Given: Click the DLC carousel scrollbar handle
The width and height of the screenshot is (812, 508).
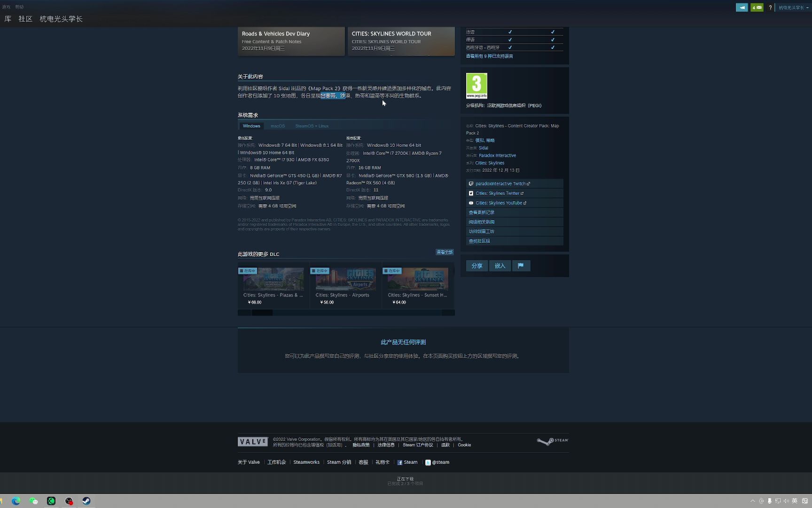Looking at the screenshot, I should pyautogui.click(x=262, y=313).
